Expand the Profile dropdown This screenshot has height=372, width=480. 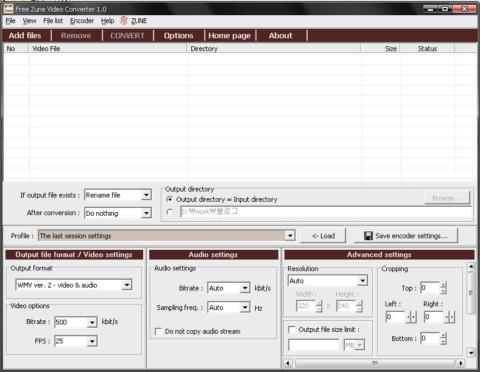tap(290, 236)
